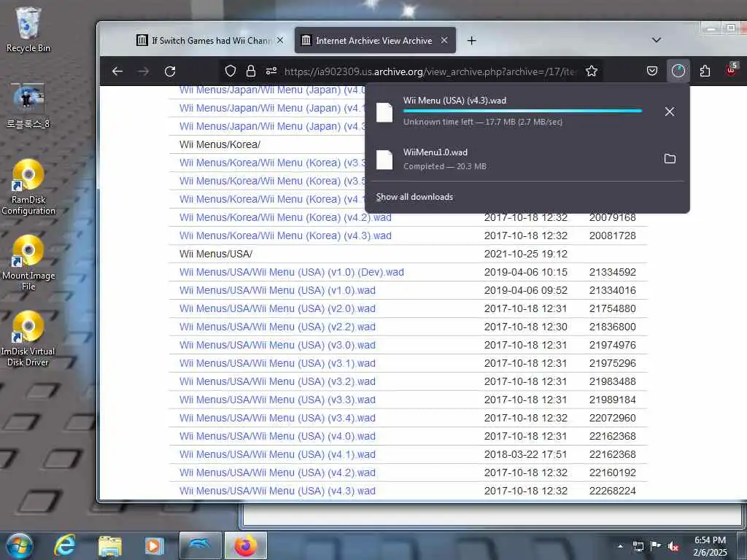Open the tracking protection shield icon
The height and width of the screenshot is (560, 747).
click(231, 71)
